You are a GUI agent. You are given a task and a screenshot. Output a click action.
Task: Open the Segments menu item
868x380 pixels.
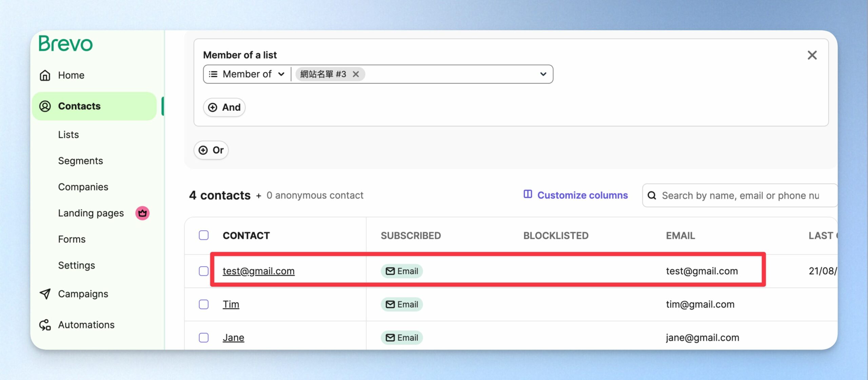point(80,161)
